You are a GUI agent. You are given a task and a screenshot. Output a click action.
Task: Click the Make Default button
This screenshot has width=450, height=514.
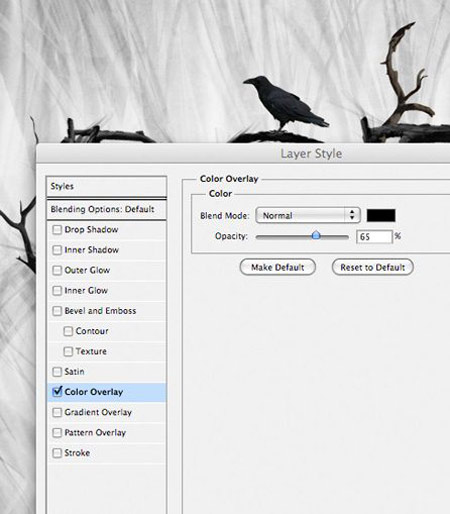[277, 267]
